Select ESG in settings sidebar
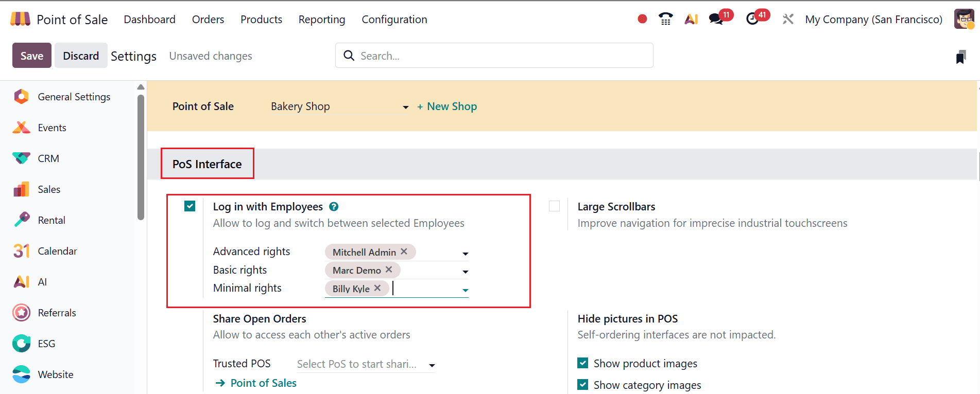Screen dimensions: 980x394 pyautogui.click(x=46, y=344)
